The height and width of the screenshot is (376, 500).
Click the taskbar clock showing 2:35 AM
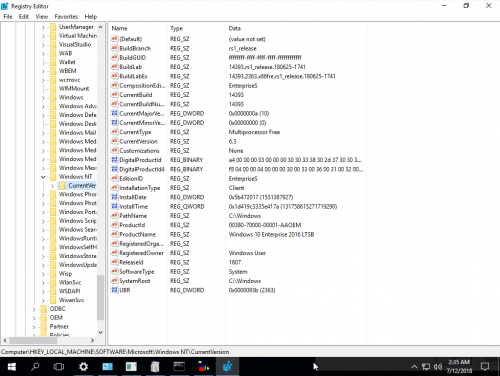(459, 366)
